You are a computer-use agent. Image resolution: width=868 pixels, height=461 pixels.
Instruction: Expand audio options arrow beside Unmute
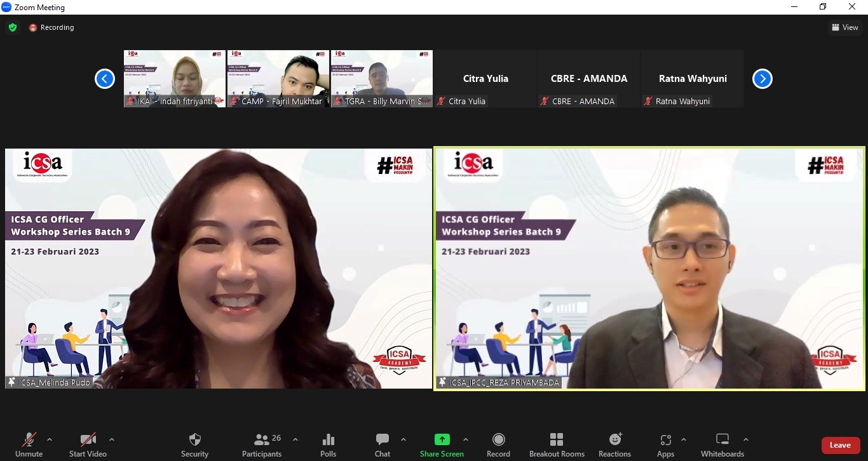point(50,439)
